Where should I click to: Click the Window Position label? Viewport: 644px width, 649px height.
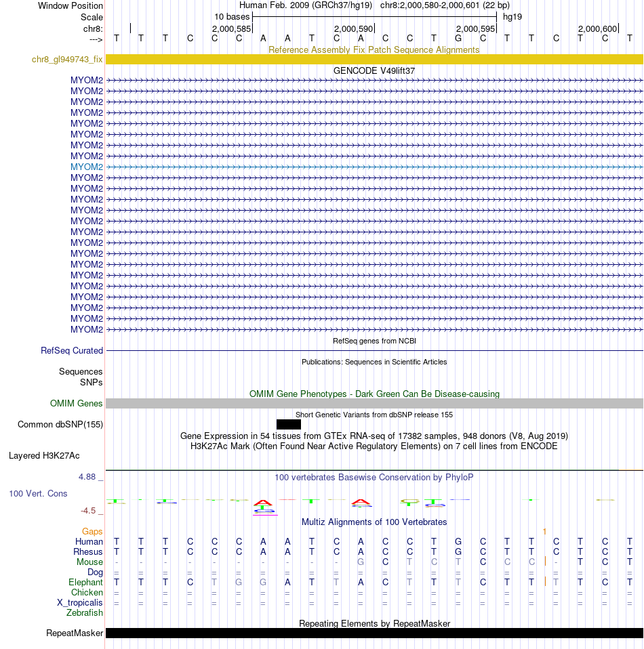click(x=70, y=6)
